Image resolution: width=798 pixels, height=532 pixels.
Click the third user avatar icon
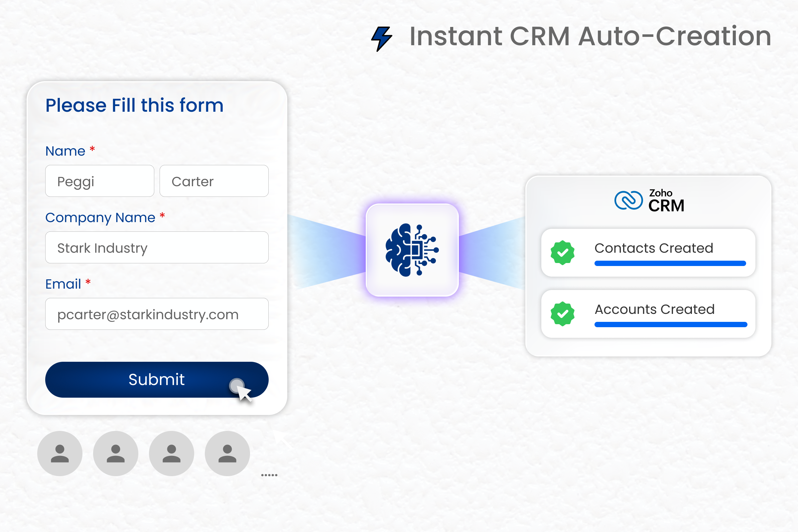click(x=172, y=454)
